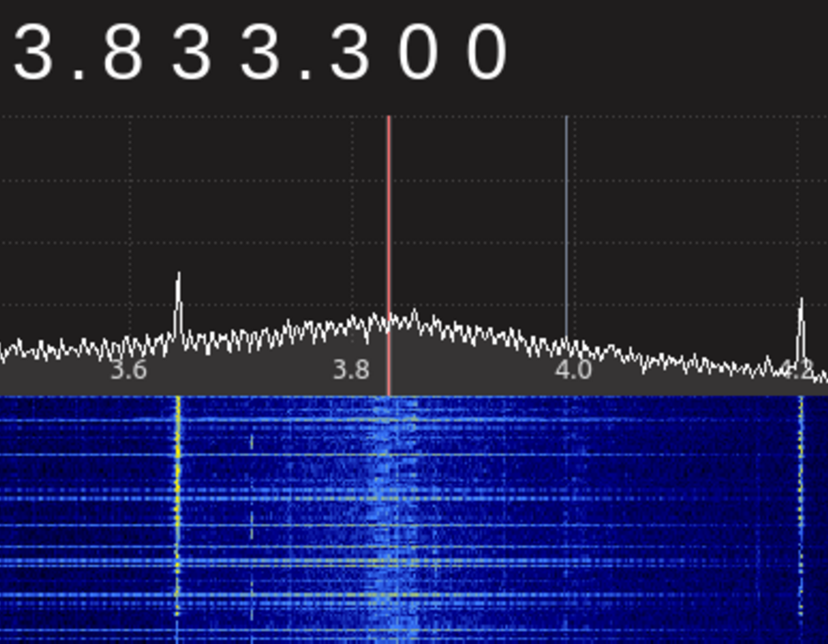Click the "4.0" frequency axis label
Viewport: 828px width, 644px height.
573,370
